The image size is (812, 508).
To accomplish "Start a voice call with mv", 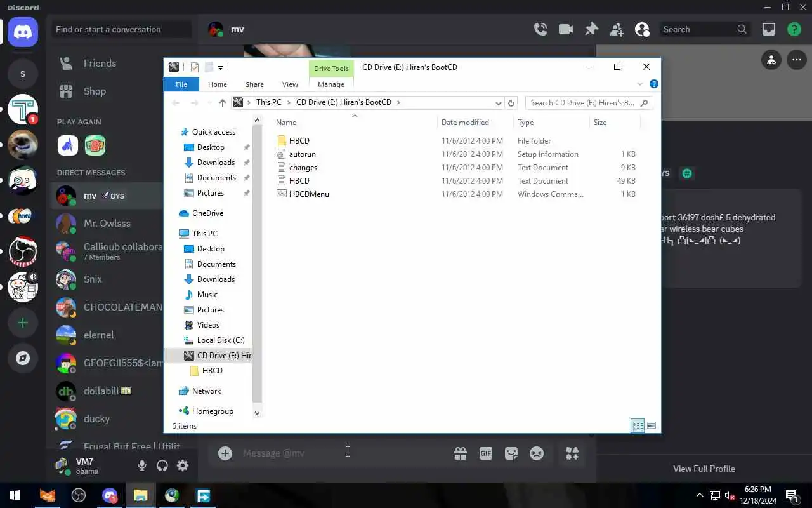I will 540,29.
